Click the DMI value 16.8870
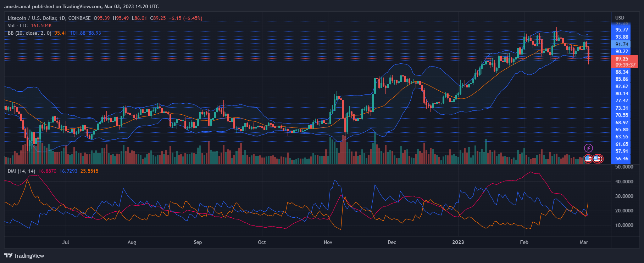Viewport: 644px width, 263px height. pyautogui.click(x=48, y=171)
